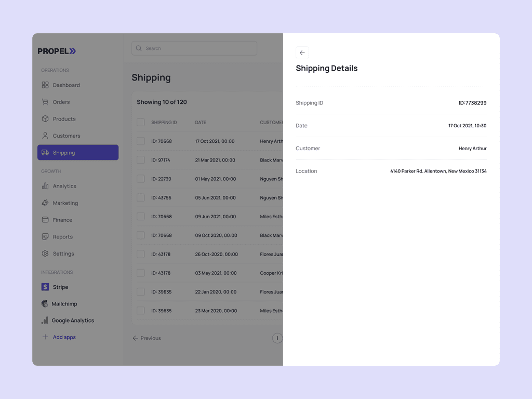The width and height of the screenshot is (532, 399).
Task: Select the Shipping menu item
Action: point(78,152)
